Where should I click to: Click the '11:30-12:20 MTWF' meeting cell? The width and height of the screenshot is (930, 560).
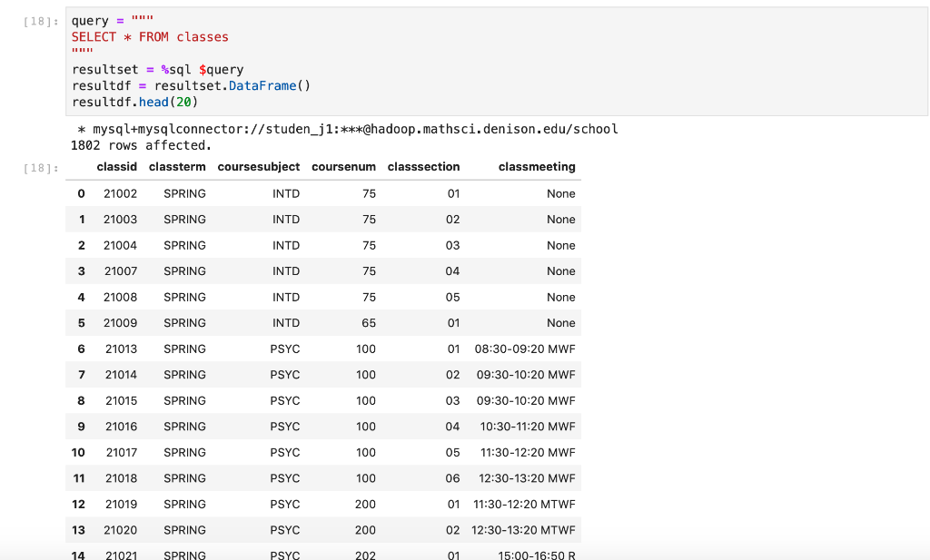[x=524, y=504]
